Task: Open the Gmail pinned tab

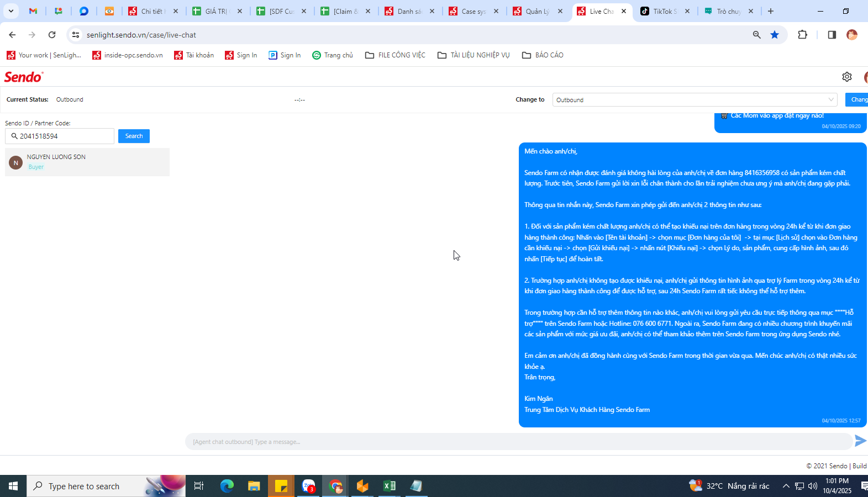Action: tap(33, 11)
